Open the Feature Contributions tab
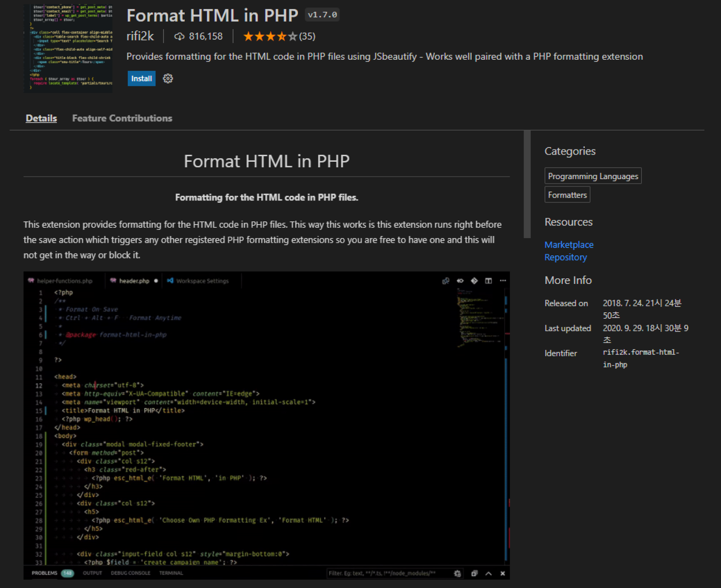The height and width of the screenshot is (588, 721). (122, 118)
